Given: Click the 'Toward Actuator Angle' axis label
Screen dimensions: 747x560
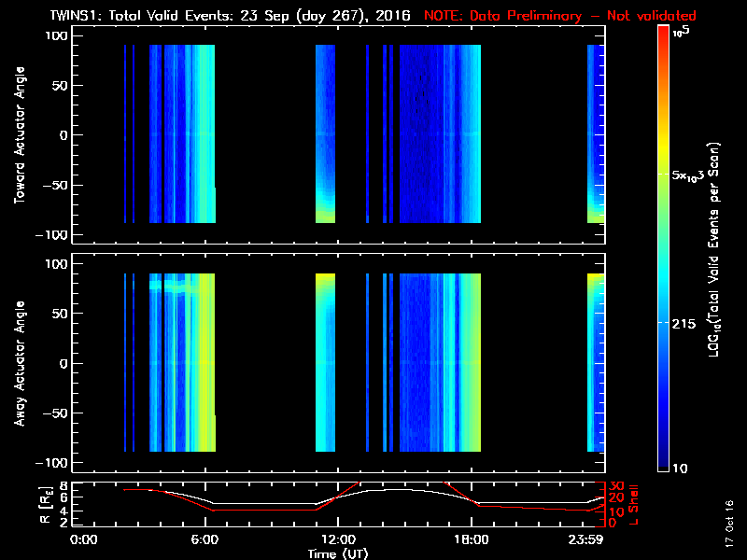Looking at the screenshot, I should pyautogui.click(x=19, y=134).
